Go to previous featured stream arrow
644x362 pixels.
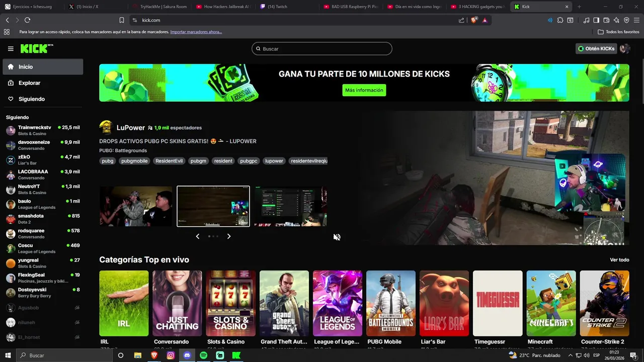pos(197,236)
